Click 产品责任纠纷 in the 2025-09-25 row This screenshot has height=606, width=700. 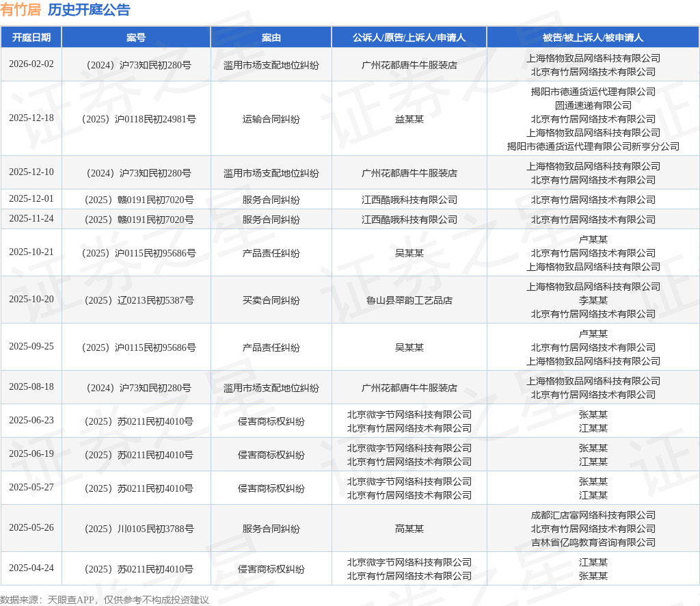(271, 348)
